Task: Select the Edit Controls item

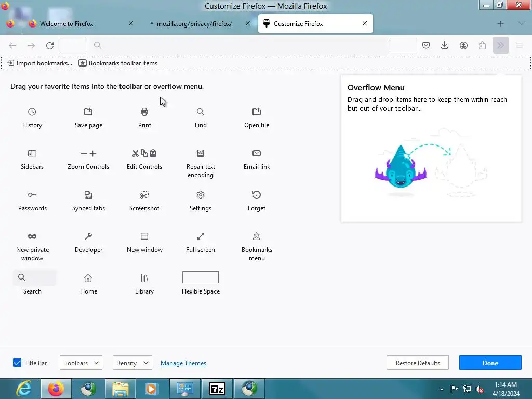Action: (144, 159)
